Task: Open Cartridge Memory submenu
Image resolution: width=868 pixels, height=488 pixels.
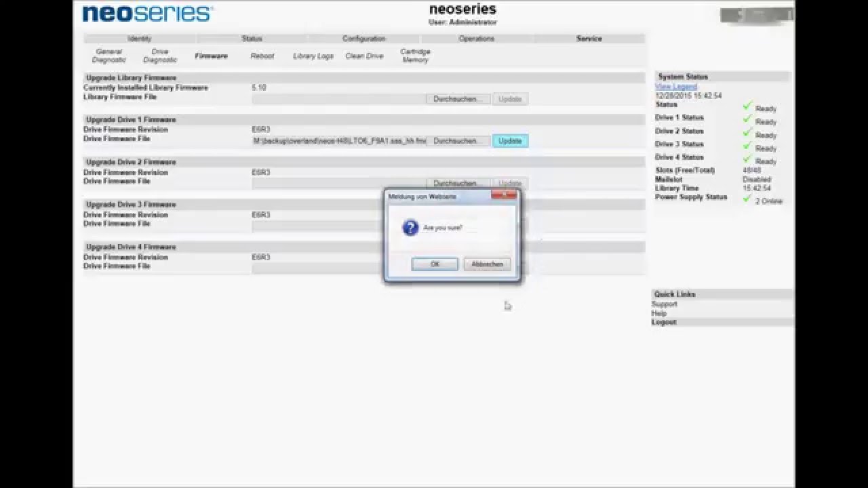Action: coord(415,56)
